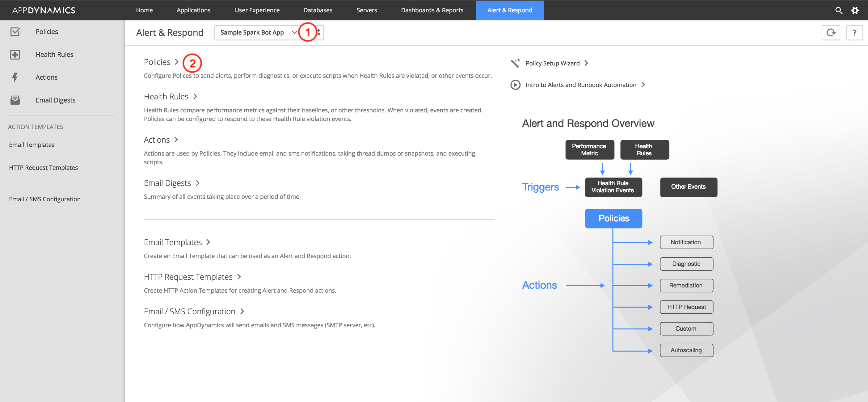
Task: Click the Health Rules plus icon
Action: pos(15,55)
